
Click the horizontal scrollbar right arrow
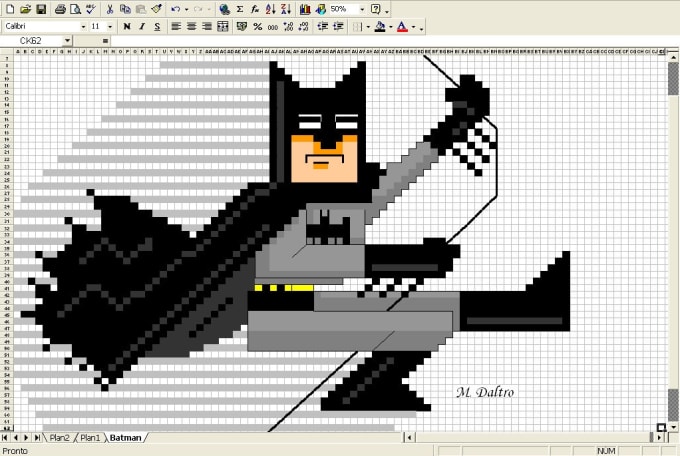659,437
